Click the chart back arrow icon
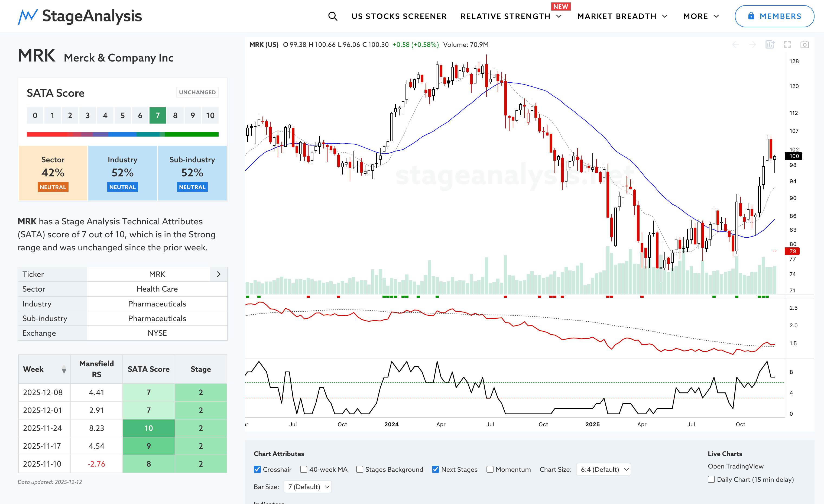The height and width of the screenshot is (504, 824). 735,44
